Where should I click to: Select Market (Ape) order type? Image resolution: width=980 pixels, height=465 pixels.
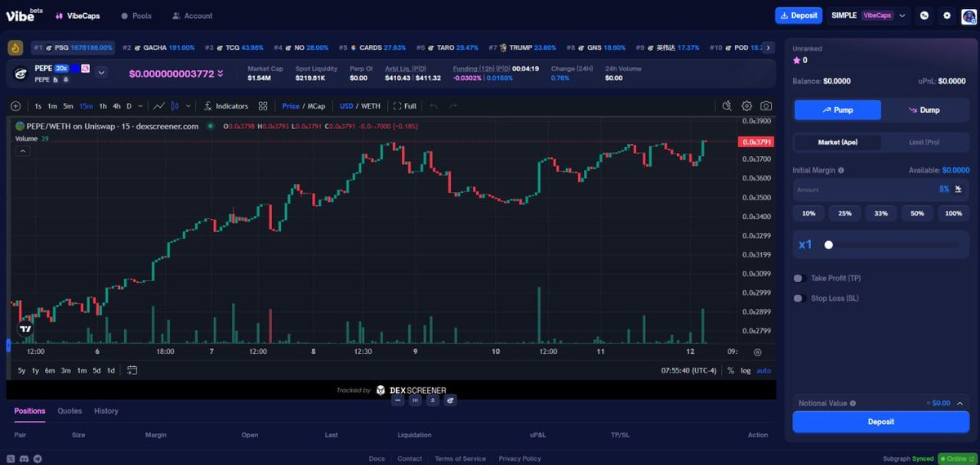click(838, 142)
